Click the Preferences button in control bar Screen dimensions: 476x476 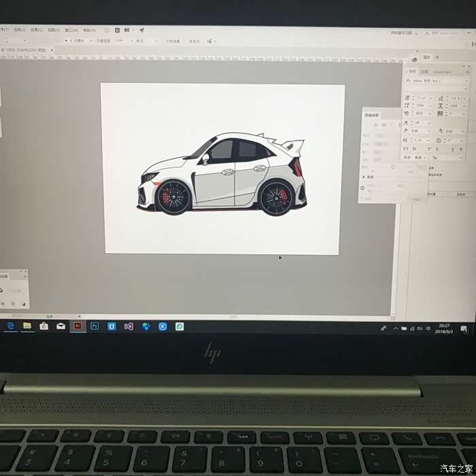coord(194,41)
